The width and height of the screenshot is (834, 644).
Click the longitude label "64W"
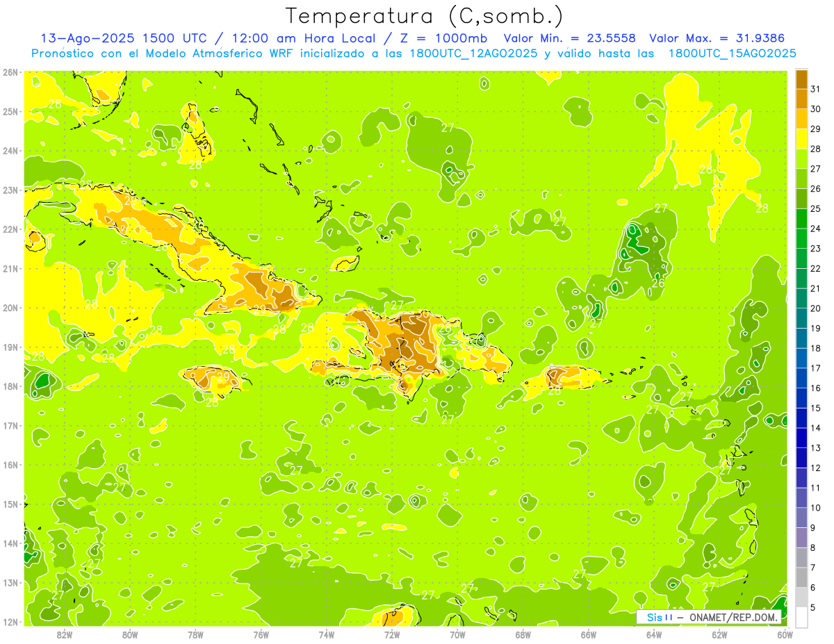[654, 634]
